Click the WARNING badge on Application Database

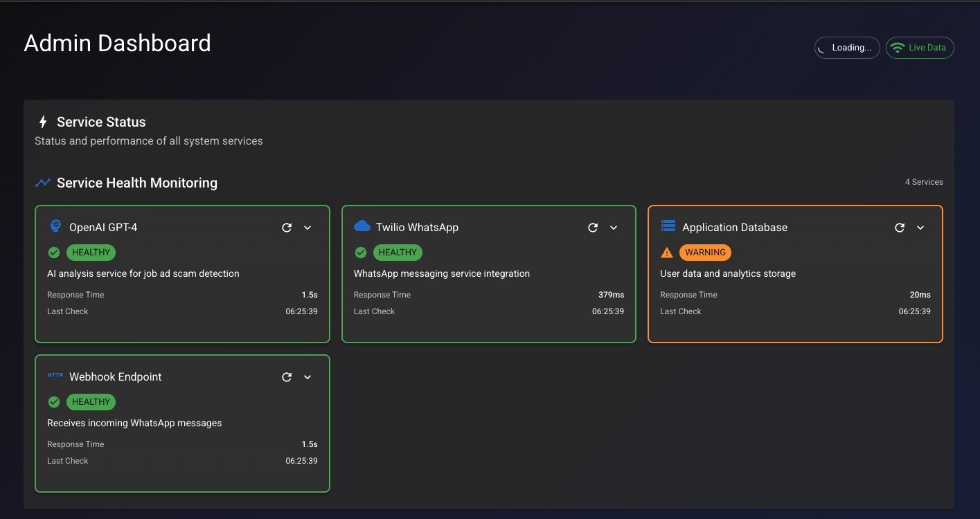click(705, 253)
